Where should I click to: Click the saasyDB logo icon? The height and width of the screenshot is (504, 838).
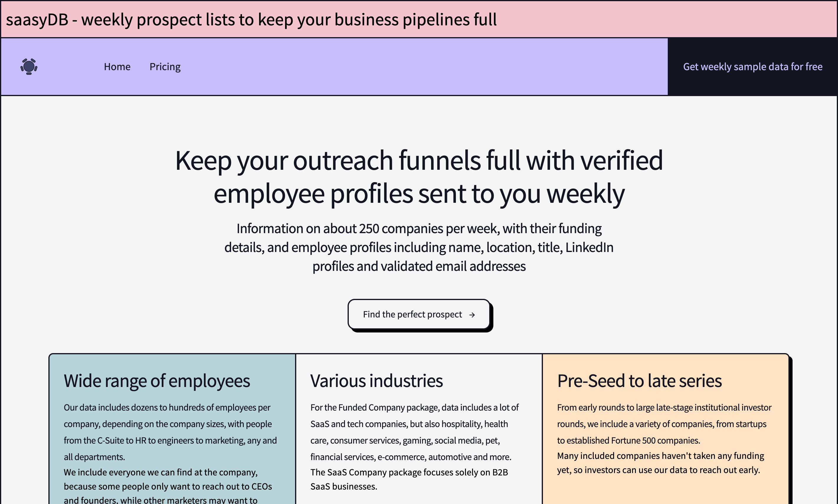tap(29, 67)
